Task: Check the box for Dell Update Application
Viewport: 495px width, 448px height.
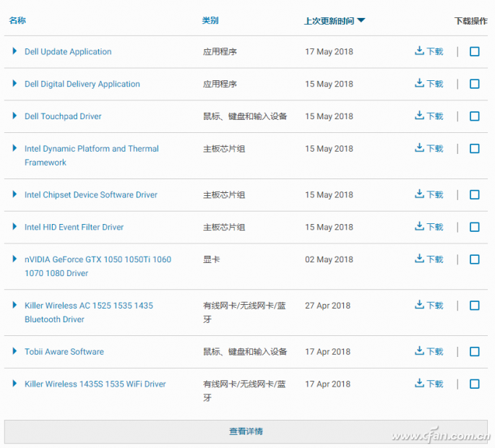Action: pos(475,51)
